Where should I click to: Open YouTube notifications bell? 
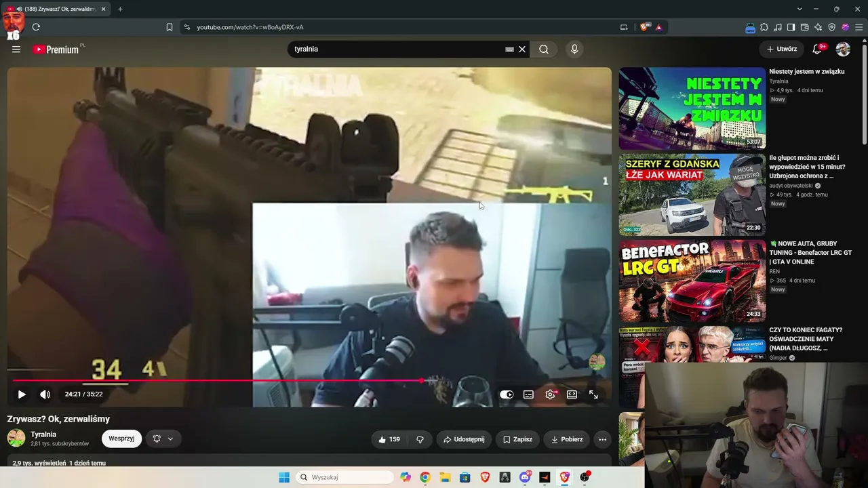coord(817,49)
